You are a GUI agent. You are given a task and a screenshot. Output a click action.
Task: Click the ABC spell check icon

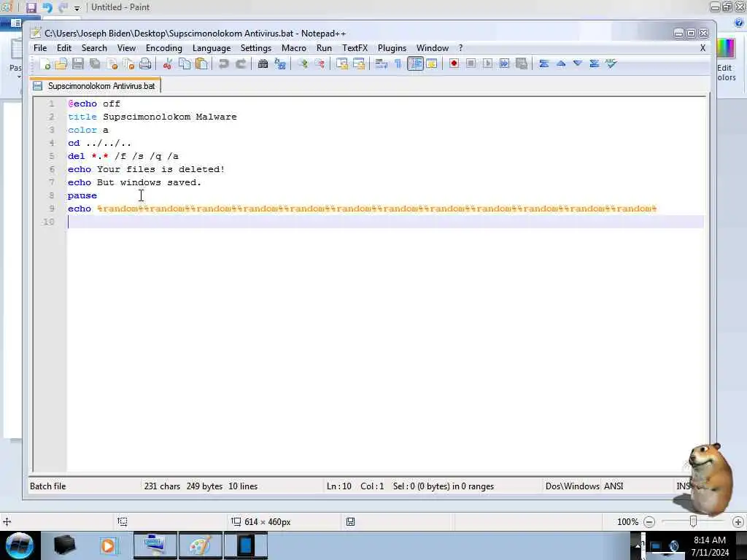611,63
